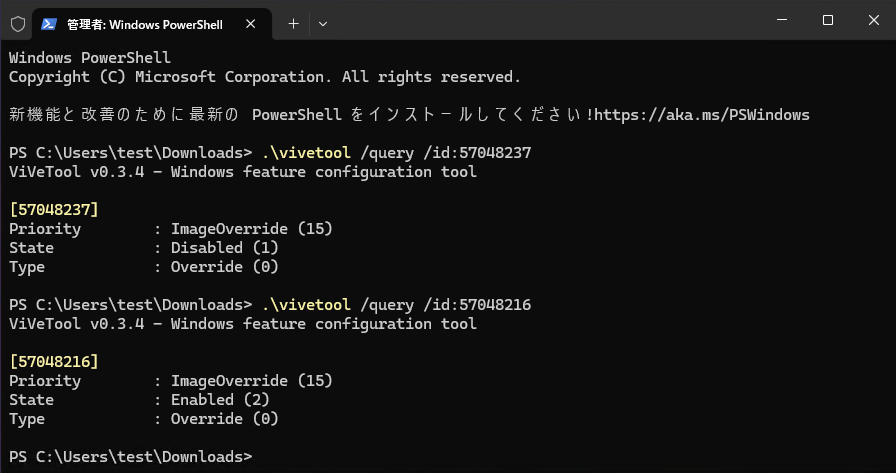Minimize the terminal window
Viewport: 896px width, 473px height.
coord(782,21)
